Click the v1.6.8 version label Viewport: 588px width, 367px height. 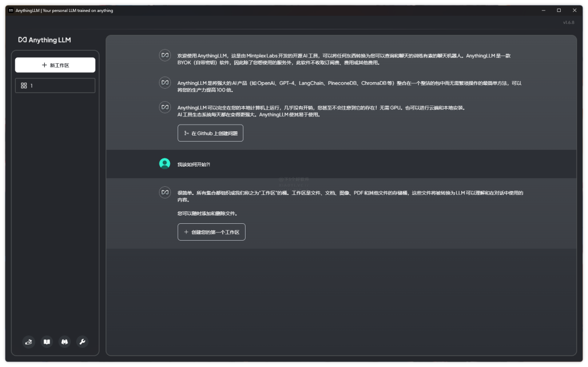(x=568, y=22)
